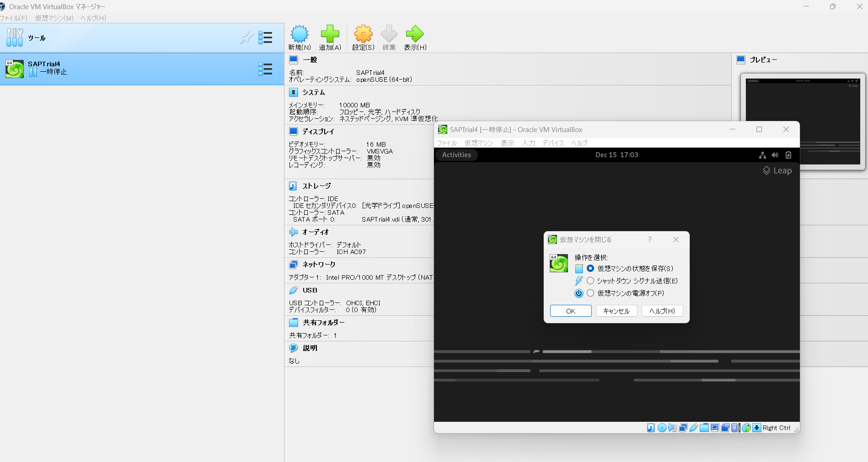Select the 仮想マシンの電源オフ(P) option
The width and height of the screenshot is (868, 462).
pyautogui.click(x=590, y=293)
